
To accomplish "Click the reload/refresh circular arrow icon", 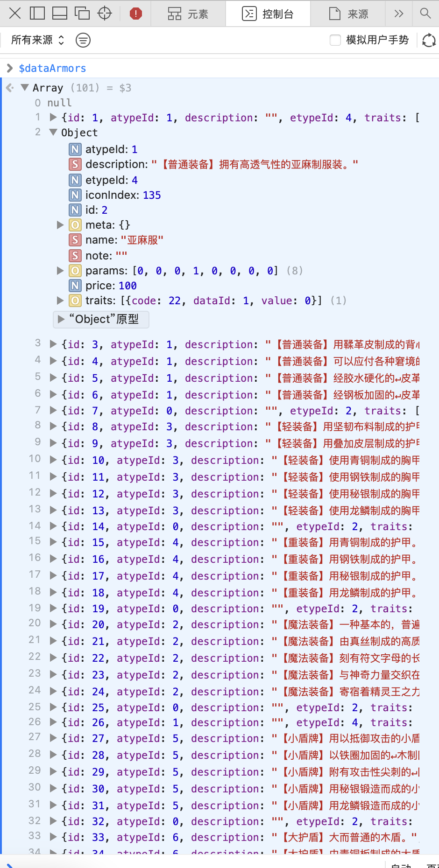I will (429, 40).
